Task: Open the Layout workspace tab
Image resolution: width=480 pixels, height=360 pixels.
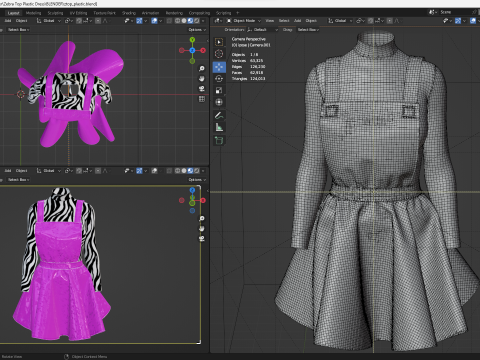Action: coord(13,13)
